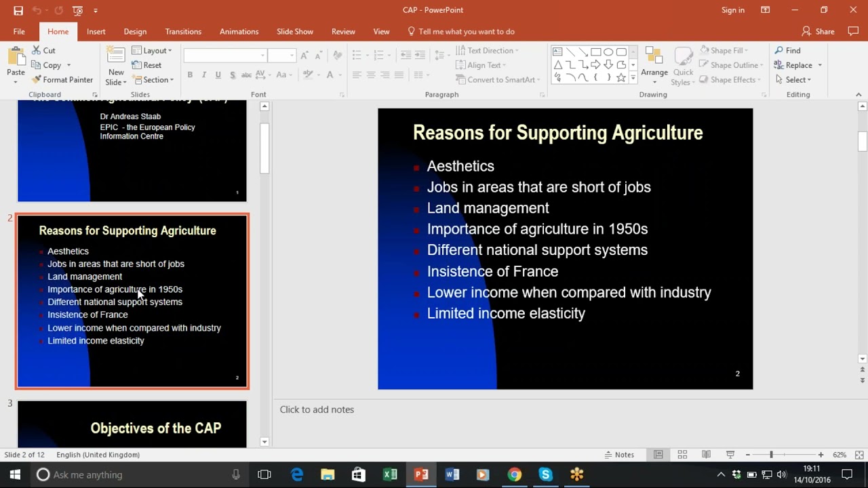This screenshot has width=868, height=488.
Task: Switch to the Design tab
Action: (135, 31)
